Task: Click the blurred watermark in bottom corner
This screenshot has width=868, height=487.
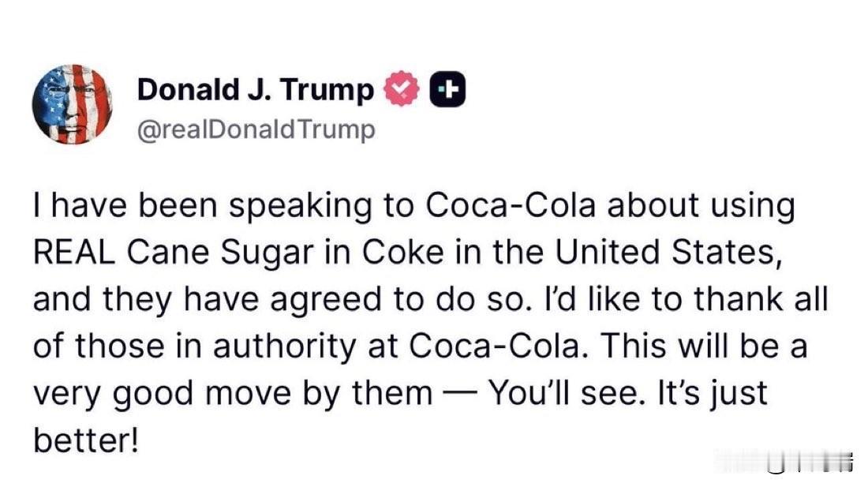Action: coord(785,462)
